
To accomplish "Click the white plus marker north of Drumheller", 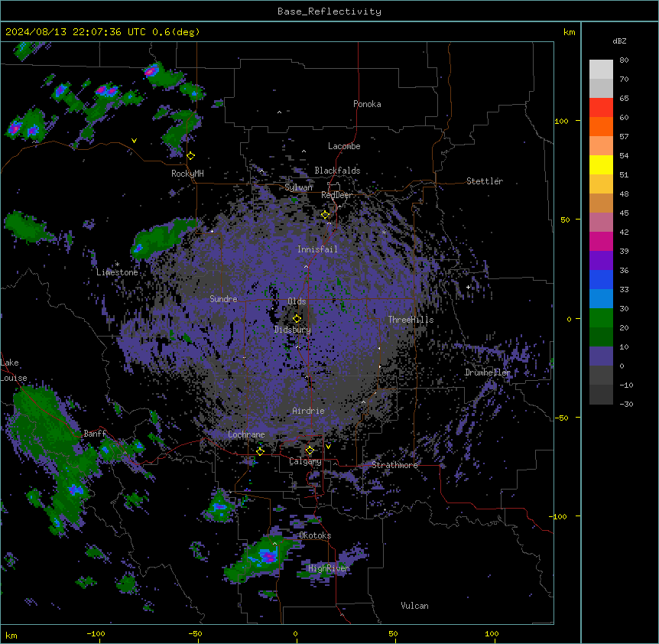I will (x=468, y=287).
